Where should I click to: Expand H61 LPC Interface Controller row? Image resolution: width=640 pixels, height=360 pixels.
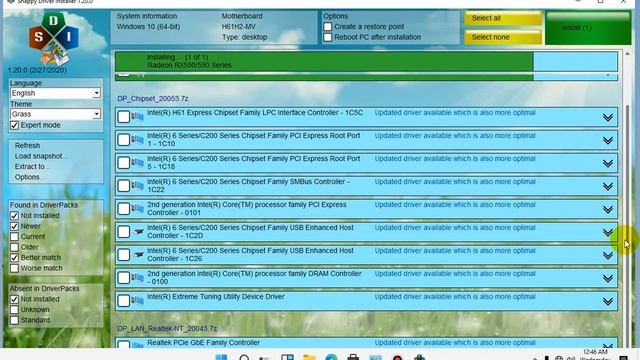point(608,118)
